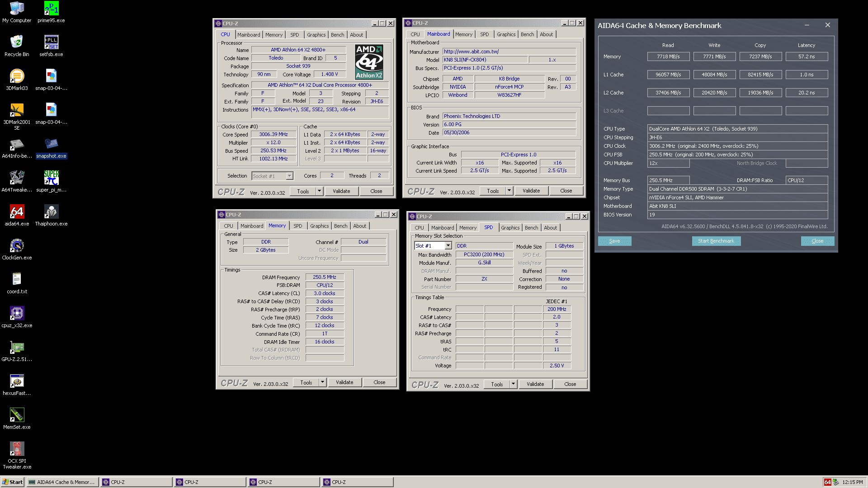
Task: Open Thaiphoon.exe desktop icon
Action: click(x=51, y=216)
